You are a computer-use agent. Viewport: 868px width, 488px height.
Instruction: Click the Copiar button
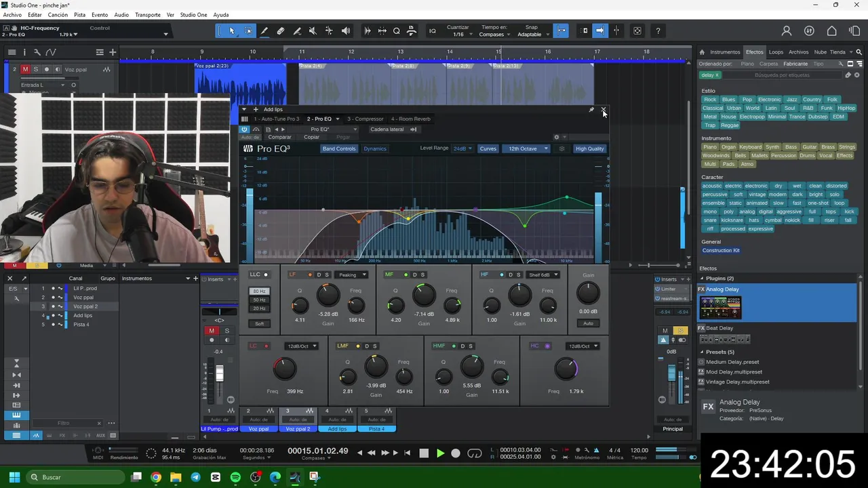(311, 137)
